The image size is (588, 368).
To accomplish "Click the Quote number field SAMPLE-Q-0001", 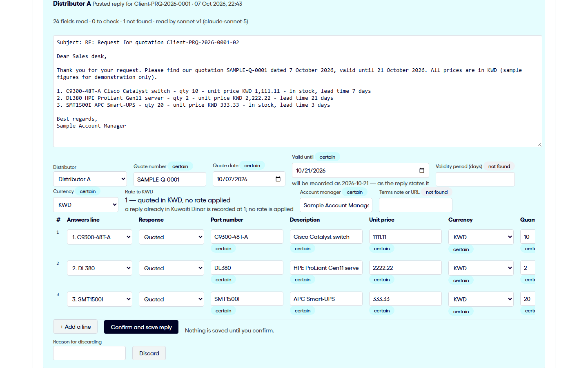I will click(170, 180).
